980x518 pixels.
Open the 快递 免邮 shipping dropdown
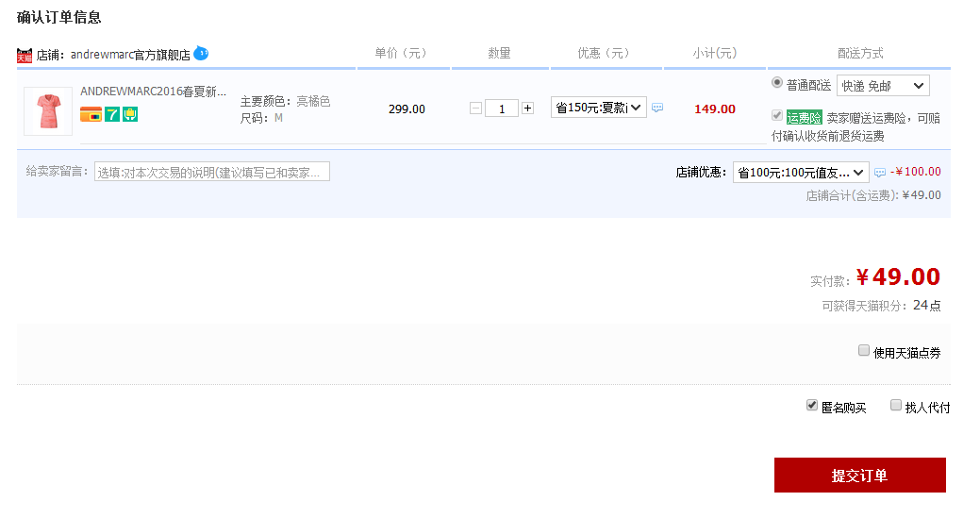[x=883, y=86]
